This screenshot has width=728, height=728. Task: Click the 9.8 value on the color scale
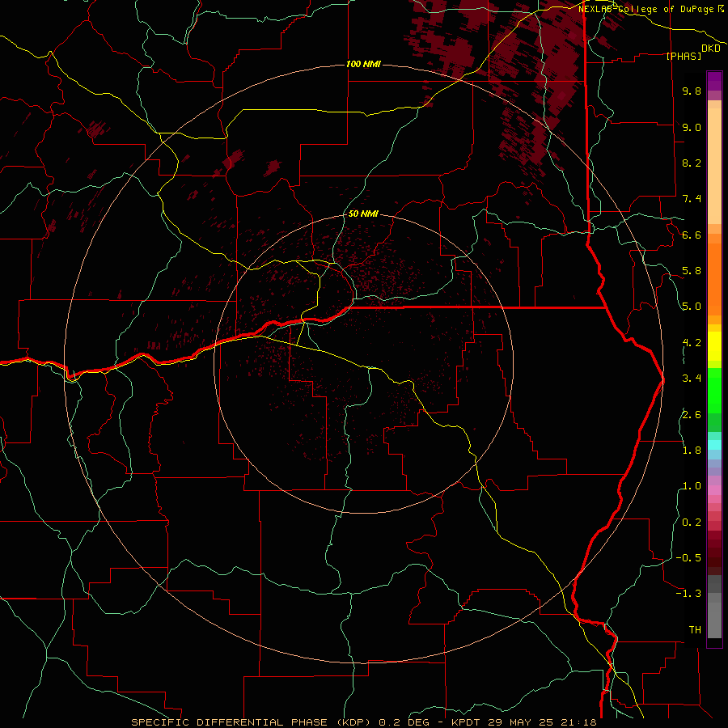coord(692,91)
